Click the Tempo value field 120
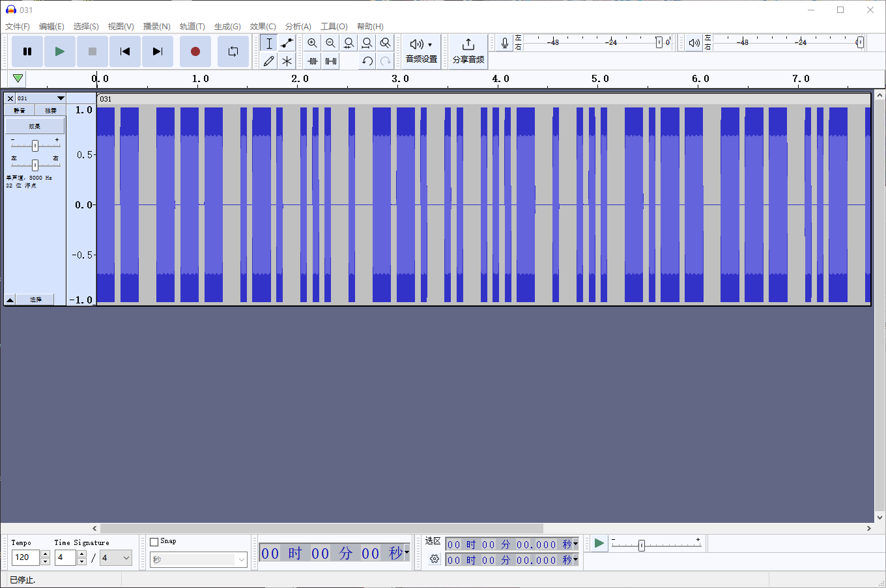Image resolution: width=886 pixels, height=588 pixels. tap(26, 557)
